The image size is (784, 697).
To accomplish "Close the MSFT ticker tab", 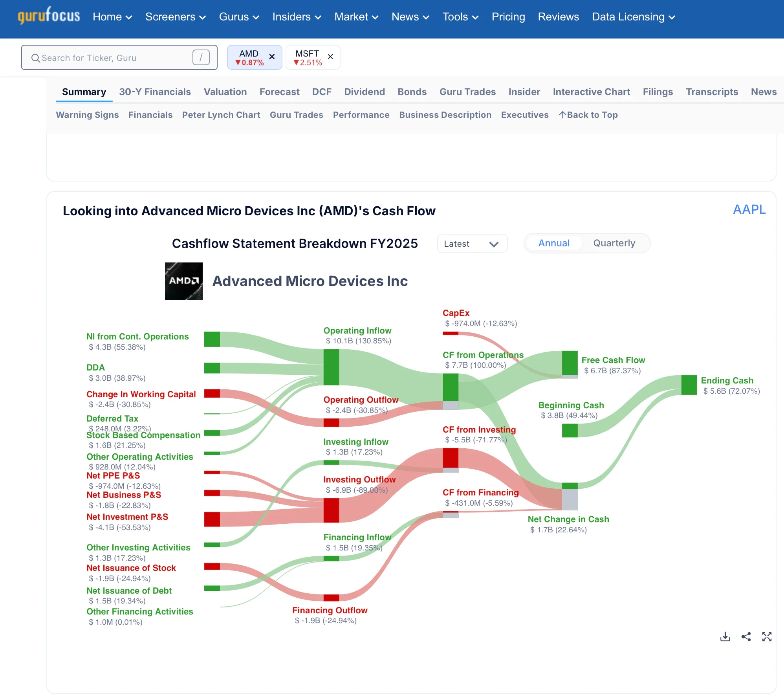I will (x=330, y=57).
